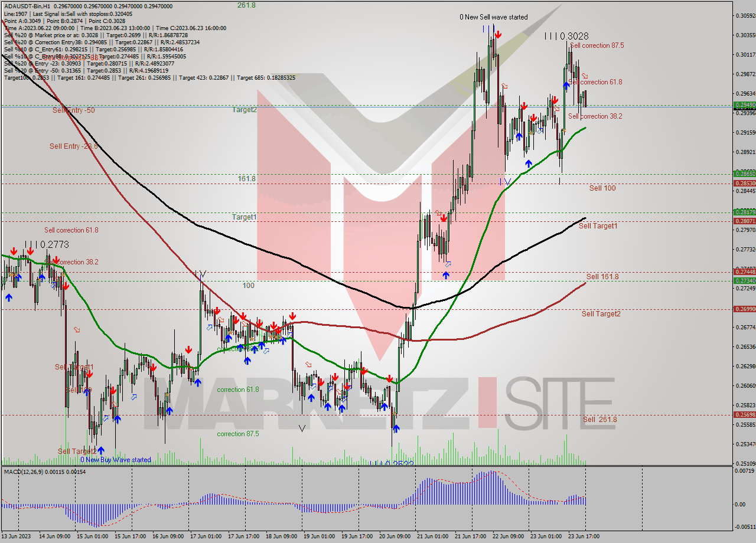This screenshot has width=756, height=543.
Task: Click green 'correction 87.5' label
Action: pos(238,434)
